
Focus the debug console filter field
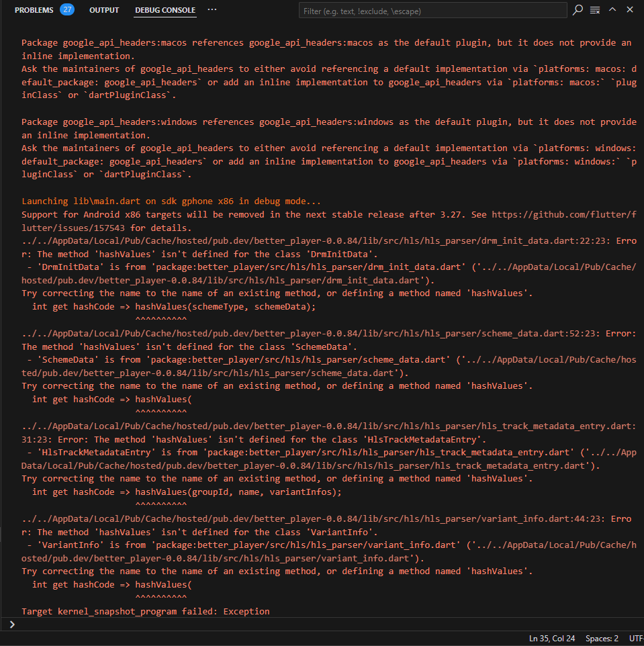point(432,11)
